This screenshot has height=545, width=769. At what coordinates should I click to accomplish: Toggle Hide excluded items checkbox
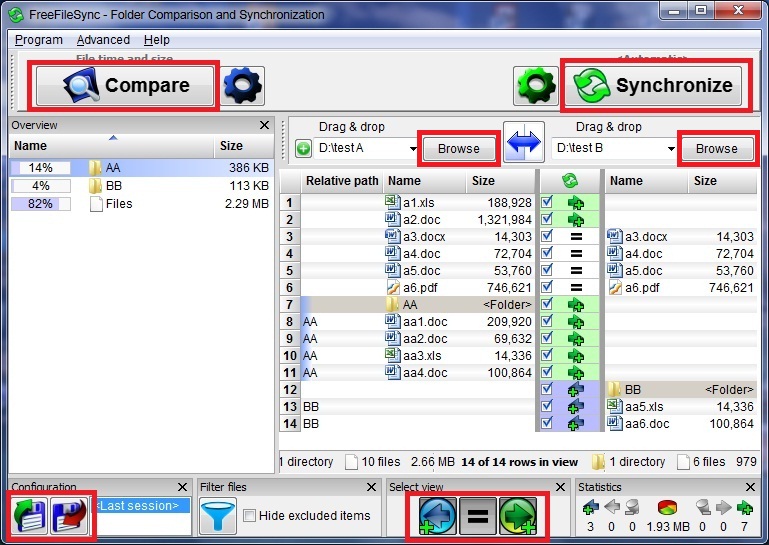(x=250, y=516)
